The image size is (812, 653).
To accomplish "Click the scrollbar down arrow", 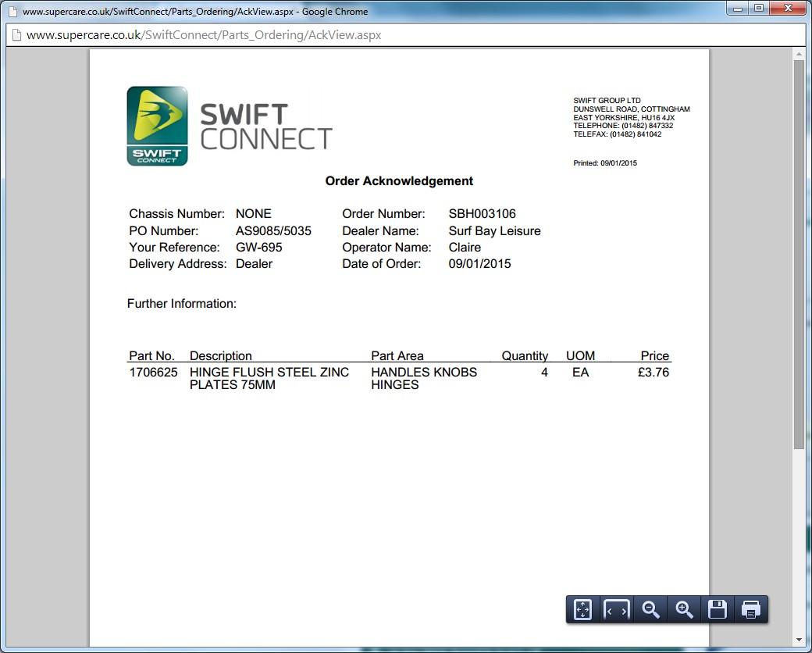I will coord(799,641).
